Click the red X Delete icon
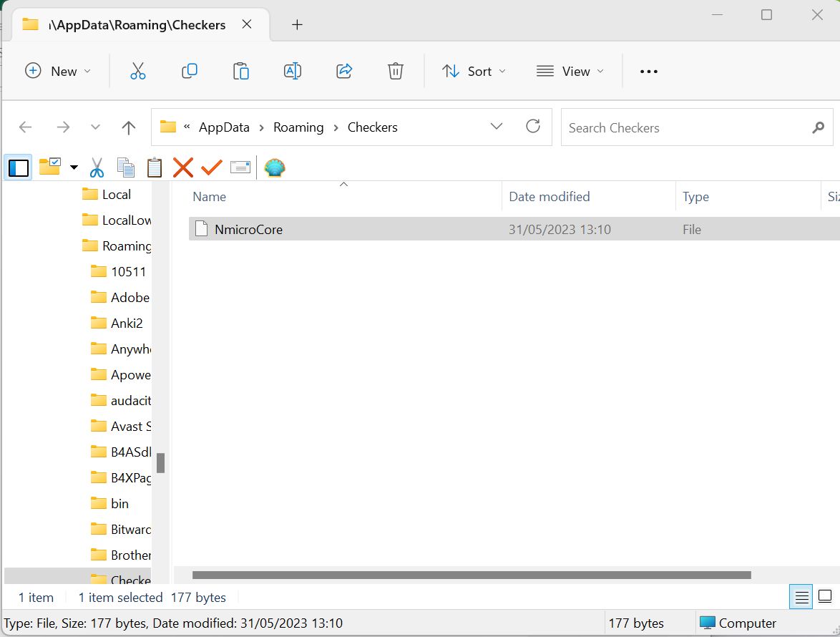 (183, 167)
